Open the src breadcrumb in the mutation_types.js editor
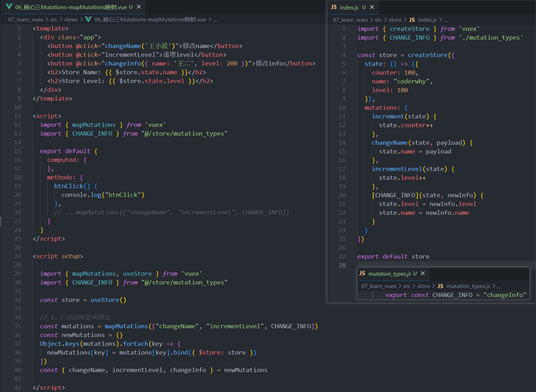 [407, 286]
